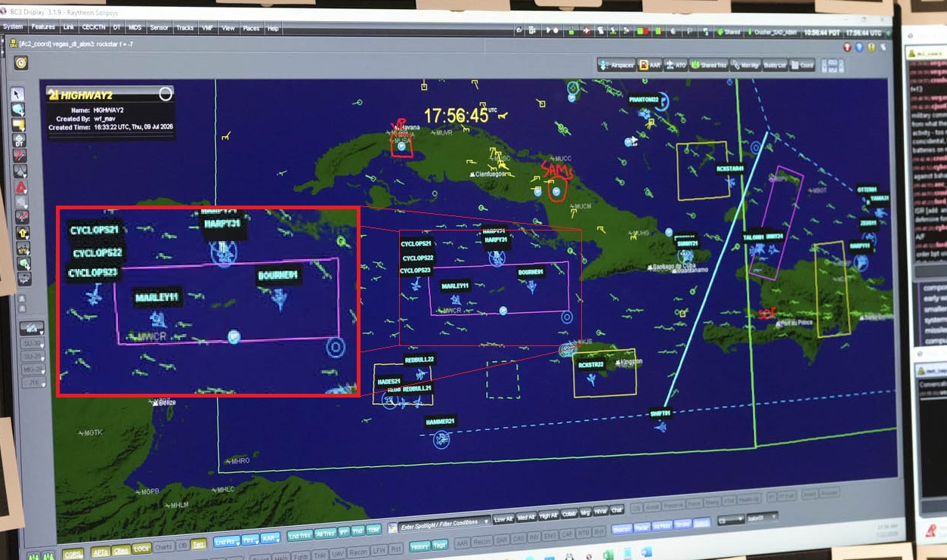This screenshot has width=947, height=560.
Task: Click the CORS button at bottom left
Action: pyautogui.click(x=73, y=553)
